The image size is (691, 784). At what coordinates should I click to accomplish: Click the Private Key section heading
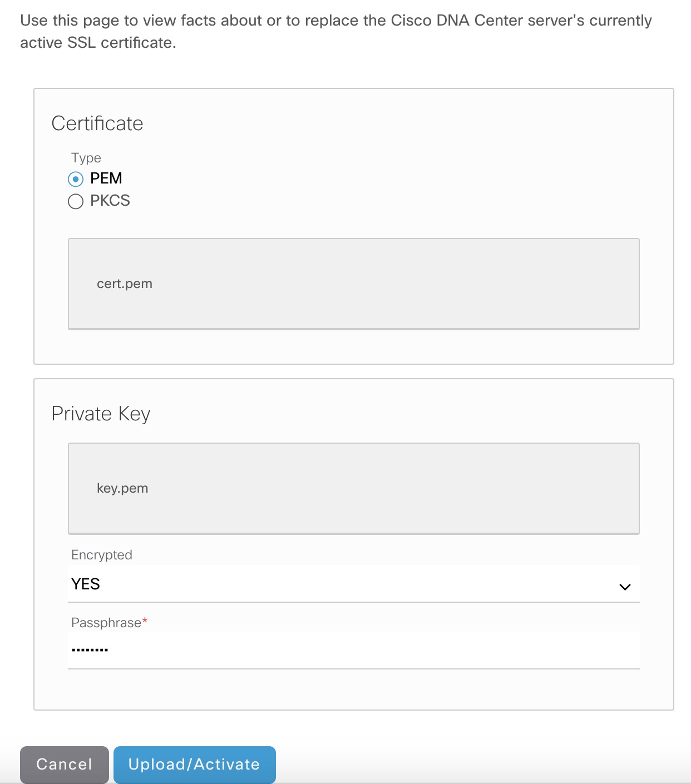tap(101, 414)
